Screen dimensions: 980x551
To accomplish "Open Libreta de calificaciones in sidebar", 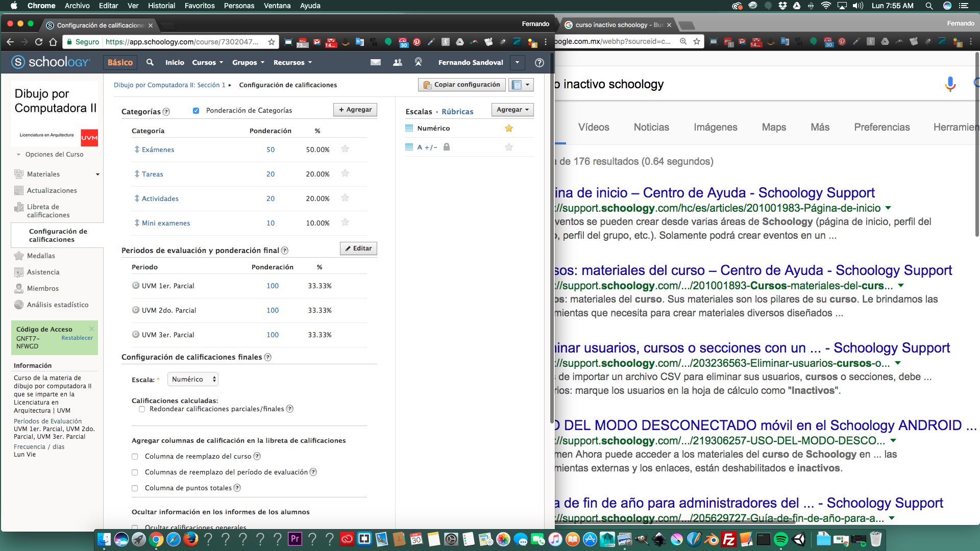I will [48, 211].
